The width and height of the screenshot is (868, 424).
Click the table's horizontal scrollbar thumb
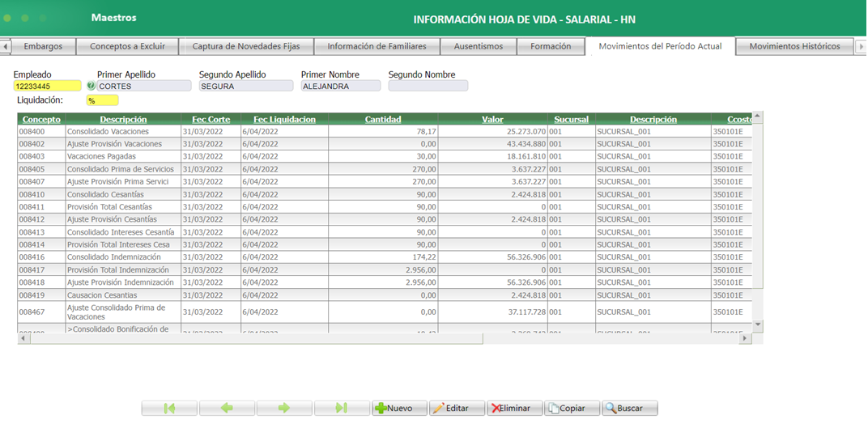(256, 337)
